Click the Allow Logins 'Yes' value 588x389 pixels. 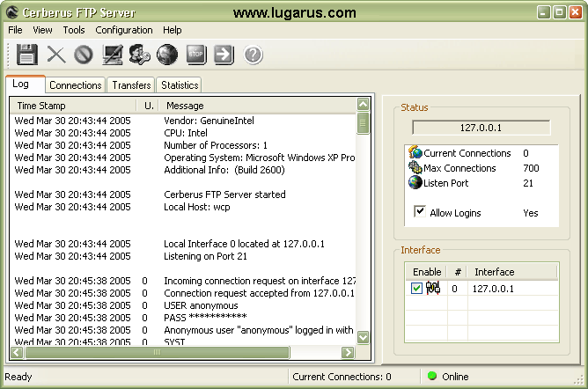(x=531, y=213)
